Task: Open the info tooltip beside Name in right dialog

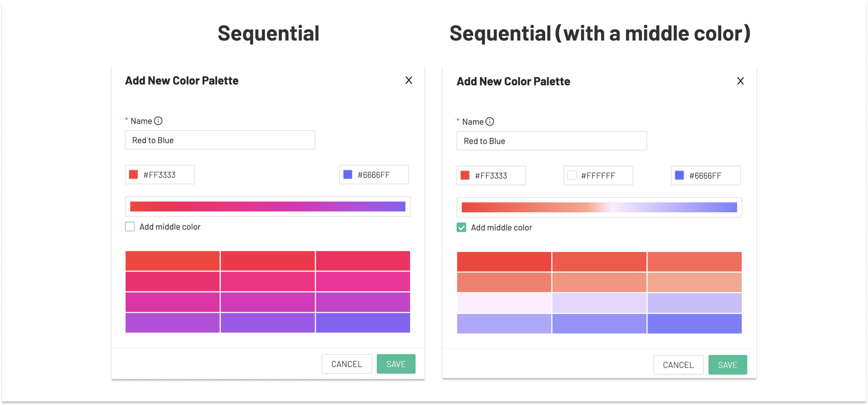Action: coord(490,121)
